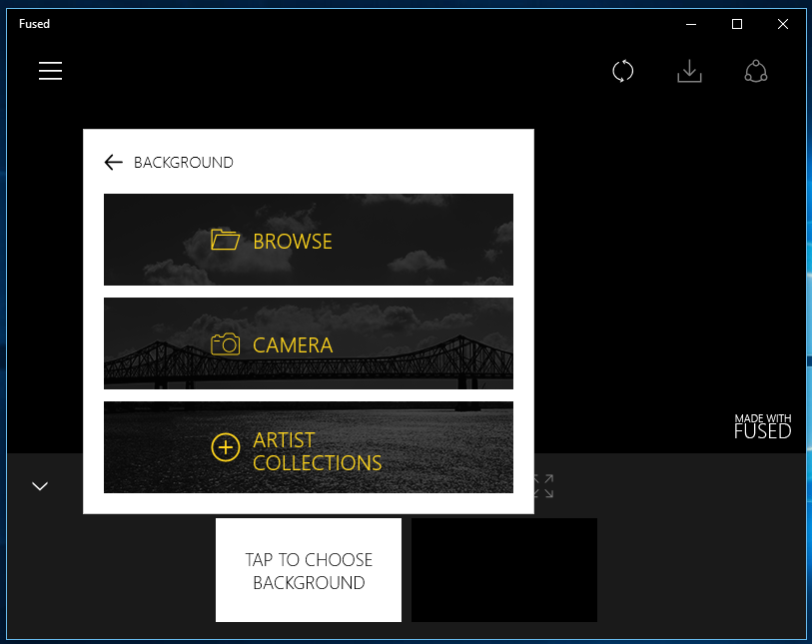Open the share icon in top bar
This screenshot has width=812, height=644.
[x=756, y=72]
